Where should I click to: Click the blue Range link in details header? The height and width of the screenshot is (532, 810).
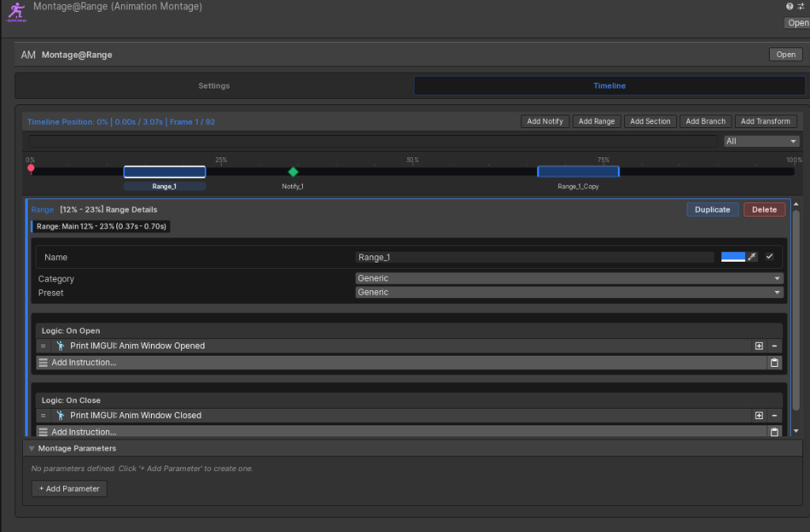pos(43,209)
